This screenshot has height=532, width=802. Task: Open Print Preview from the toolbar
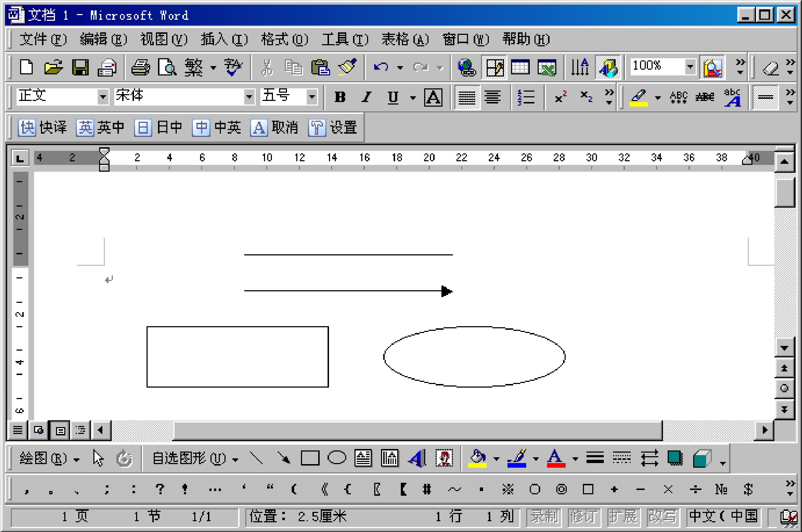click(x=167, y=67)
